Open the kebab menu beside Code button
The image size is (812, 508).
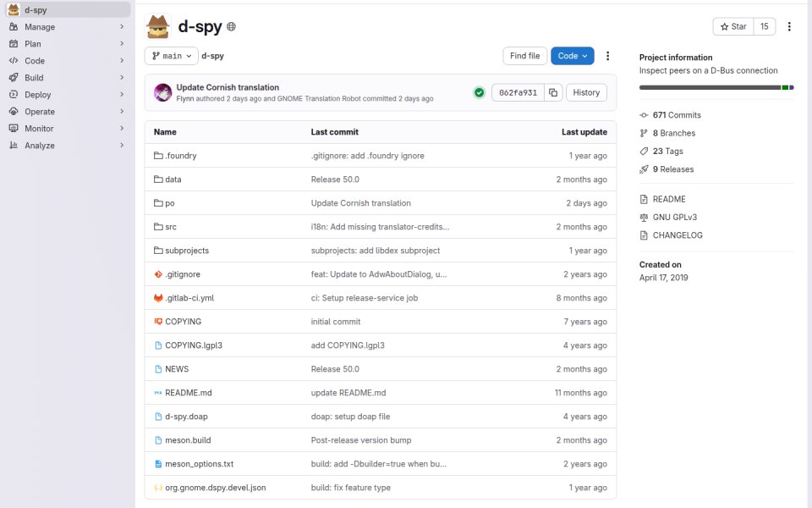click(x=607, y=56)
